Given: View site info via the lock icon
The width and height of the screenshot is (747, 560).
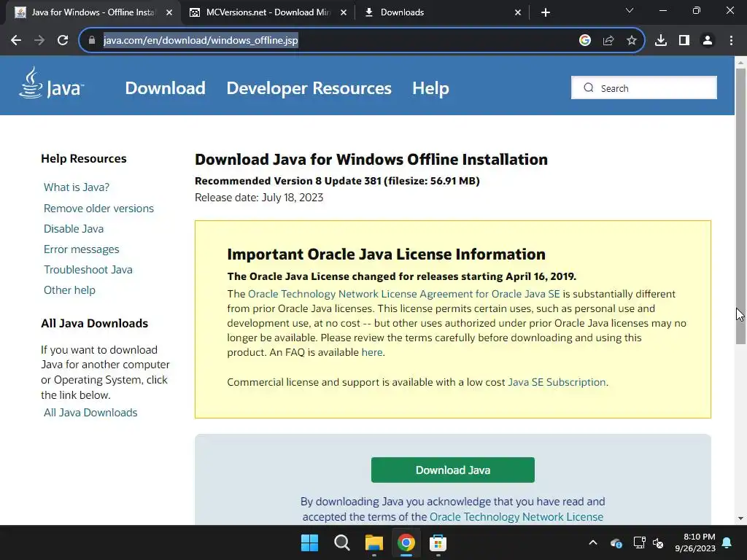Looking at the screenshot, I should coord(92,41).
